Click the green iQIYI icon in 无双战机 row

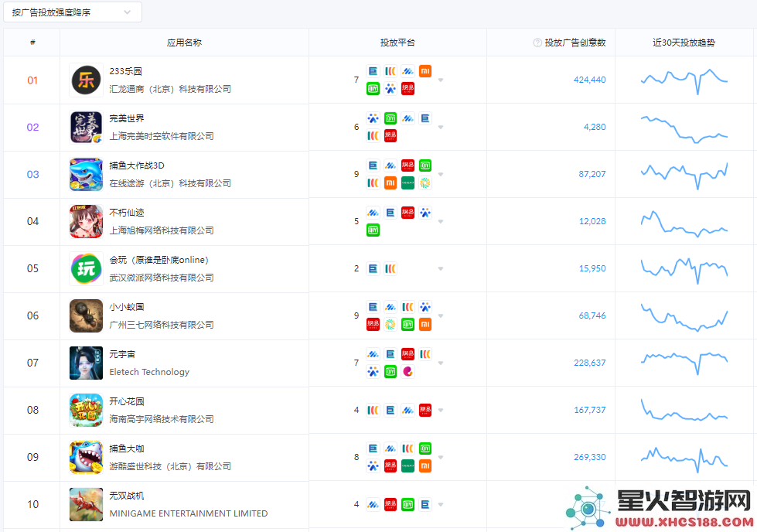407,505
